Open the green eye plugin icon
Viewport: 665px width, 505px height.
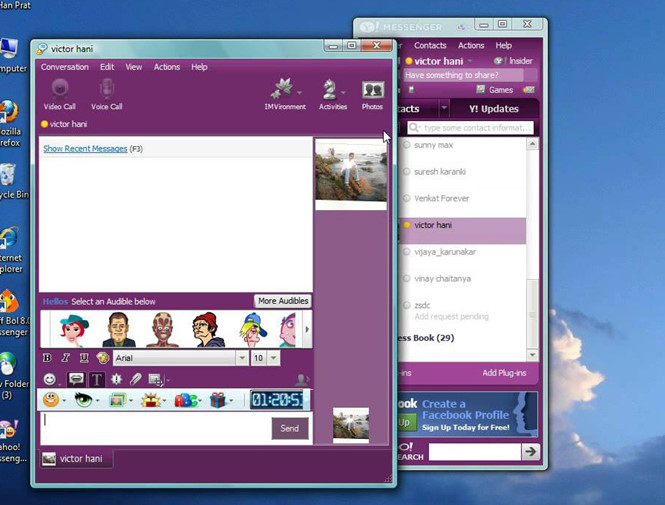(x=83, y=399)
